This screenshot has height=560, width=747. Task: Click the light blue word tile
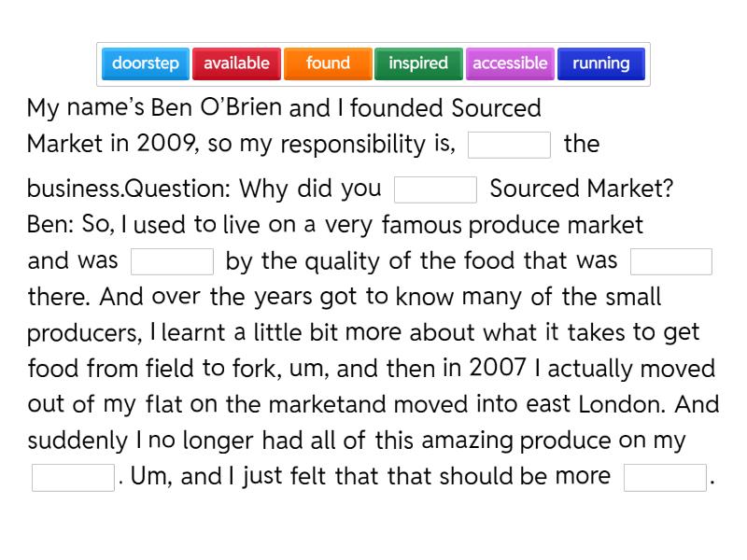tap(146, 63)
